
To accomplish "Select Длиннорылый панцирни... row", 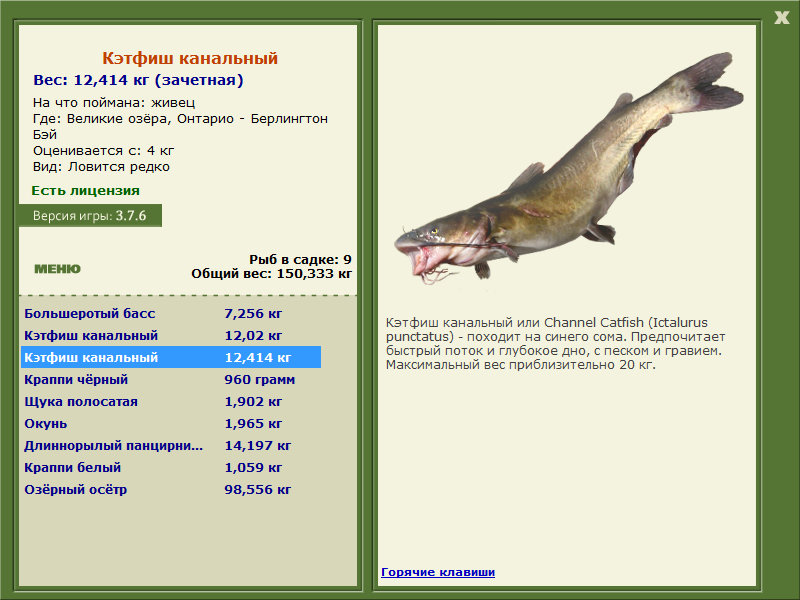I will 171,445.
